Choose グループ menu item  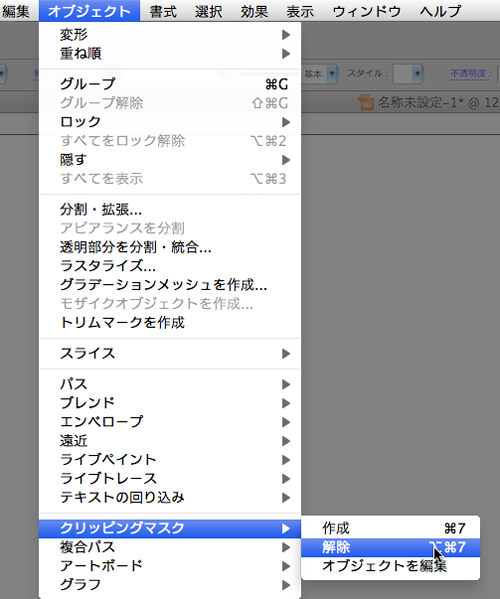(x=170, y=84)
